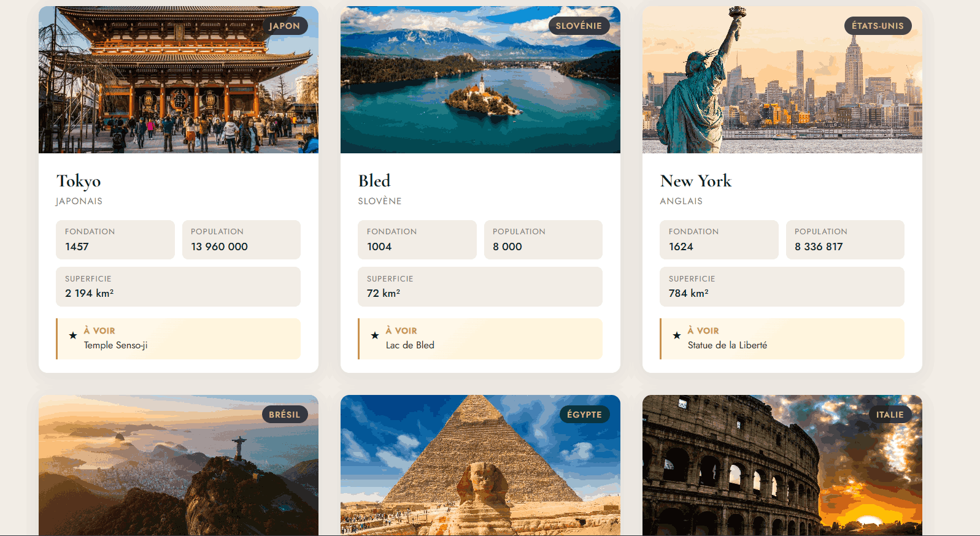The width and height of the screenshot is (980, 536).
Task: Click the star icon beside Temple Senso-ji
Action: [x=73, y=335]
